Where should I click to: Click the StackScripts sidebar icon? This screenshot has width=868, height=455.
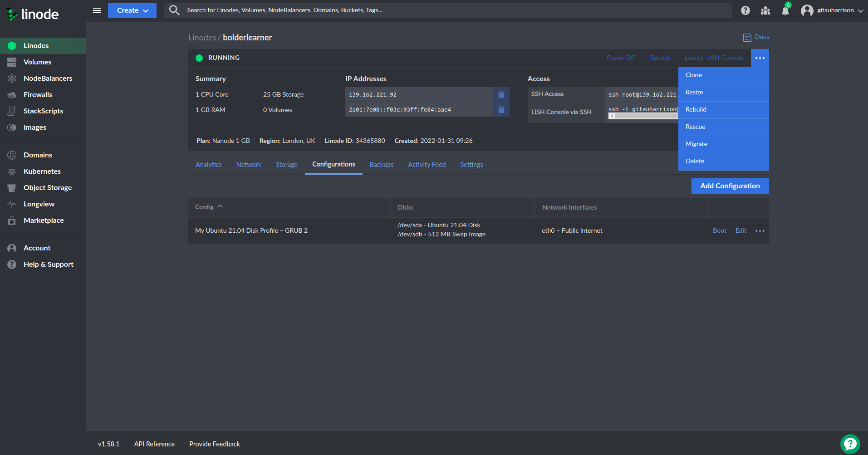(12, 111)
